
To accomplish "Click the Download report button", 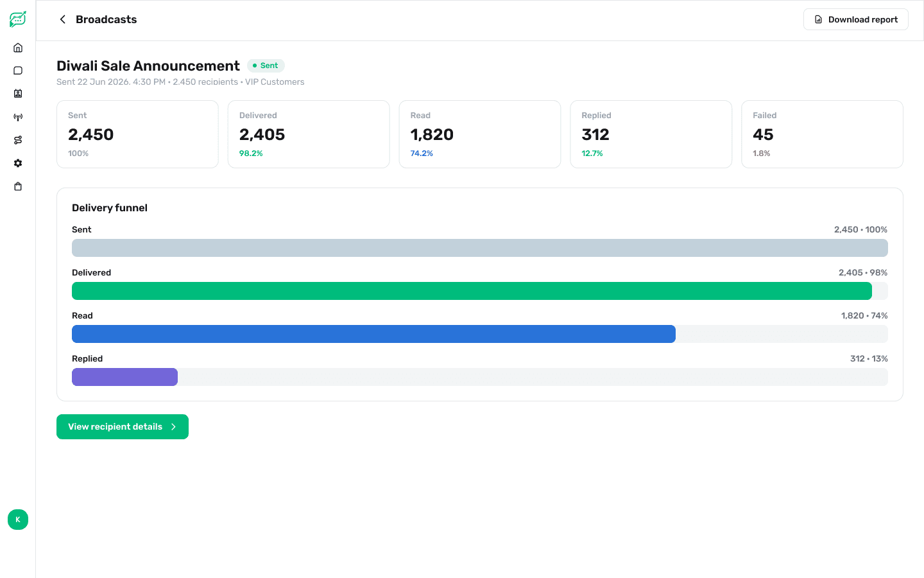I will [x=855, y=19].
